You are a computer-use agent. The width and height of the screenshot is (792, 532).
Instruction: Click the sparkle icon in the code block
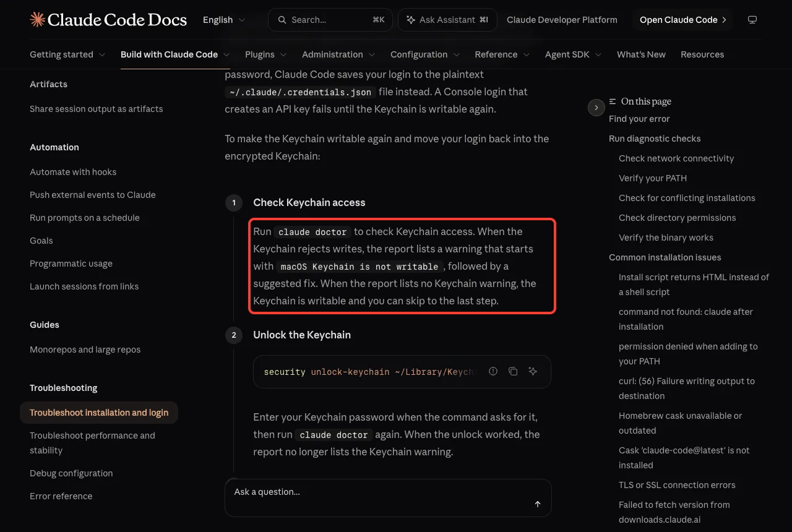tap(533, 371)
